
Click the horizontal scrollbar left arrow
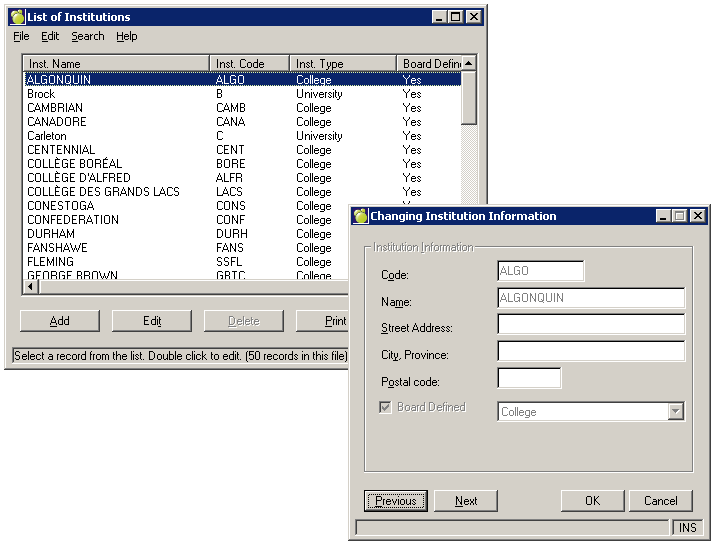(30, 287)
